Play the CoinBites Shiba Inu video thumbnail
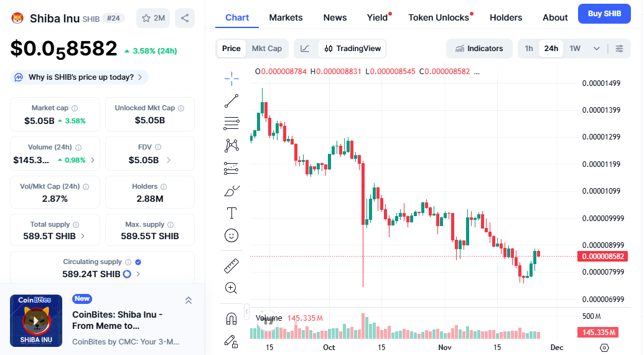The width and height of the screenshot is (644, 355). tap(36, 321)
